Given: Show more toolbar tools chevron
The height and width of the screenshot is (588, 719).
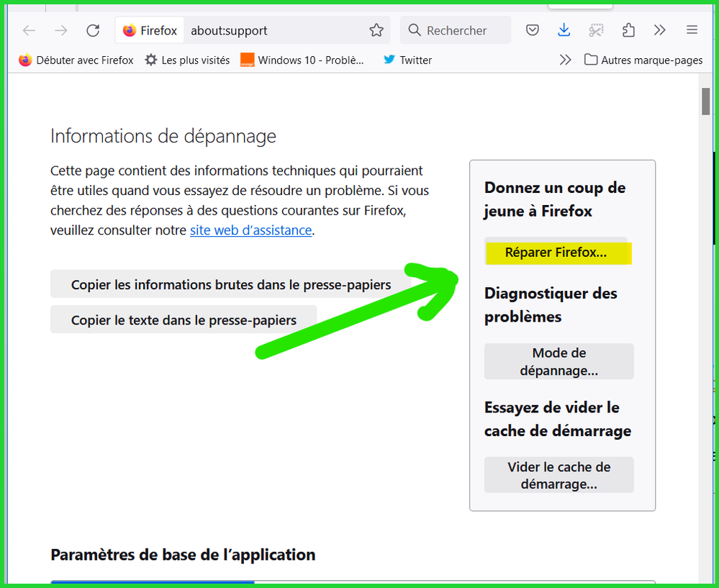Looking at the screenshot, I should tap(659, 30).
